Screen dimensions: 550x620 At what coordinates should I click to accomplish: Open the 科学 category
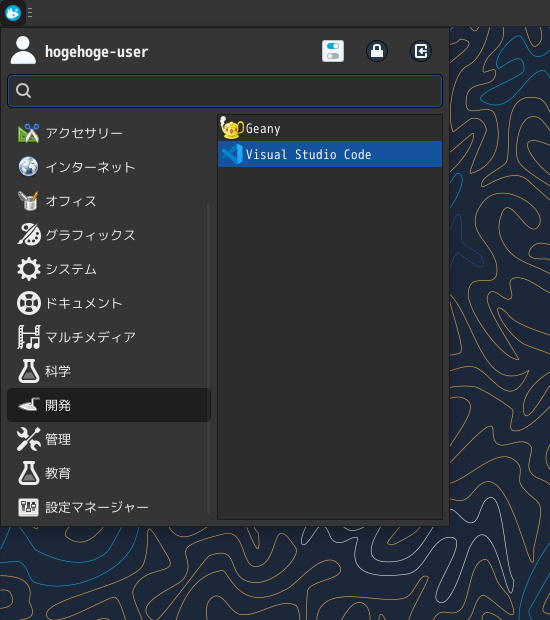[109, 371]
